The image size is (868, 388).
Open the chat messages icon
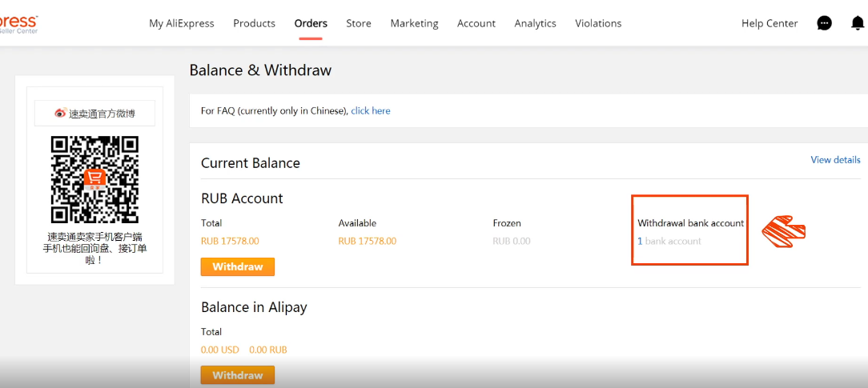click(x=824, y=23)
